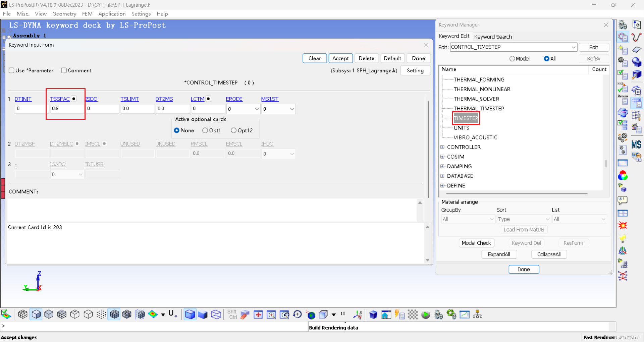644x342 pixels.
Task: Click the axis triad rotate icon
Action: tap(358, 315)
